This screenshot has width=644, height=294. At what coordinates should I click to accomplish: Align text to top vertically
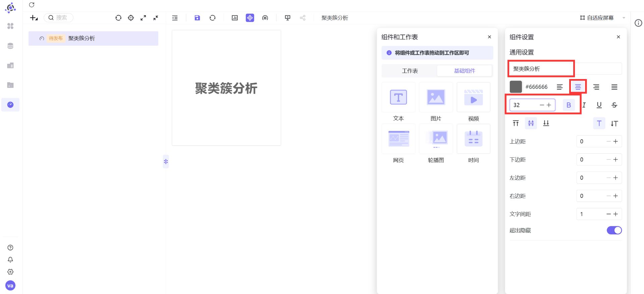pyautogui.click(x=516, y=124)
